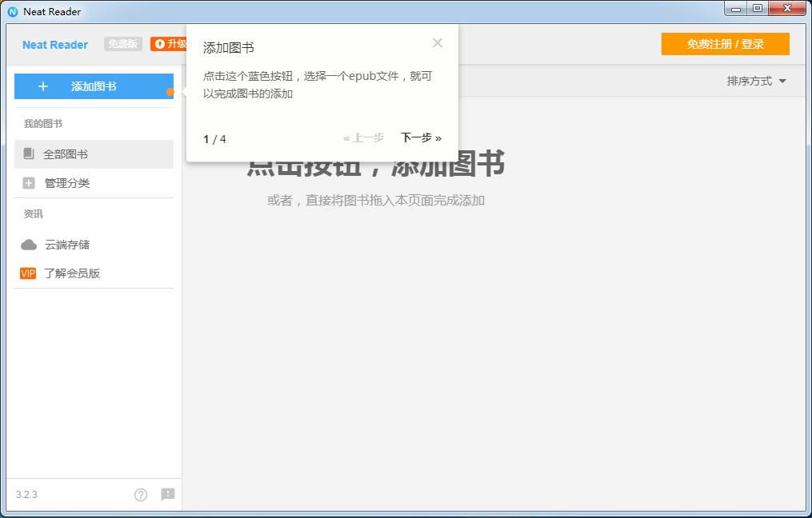This screenshot has height=518, width=812.
Task: Maximize the Neat Reader window
Action: [758, 8]
